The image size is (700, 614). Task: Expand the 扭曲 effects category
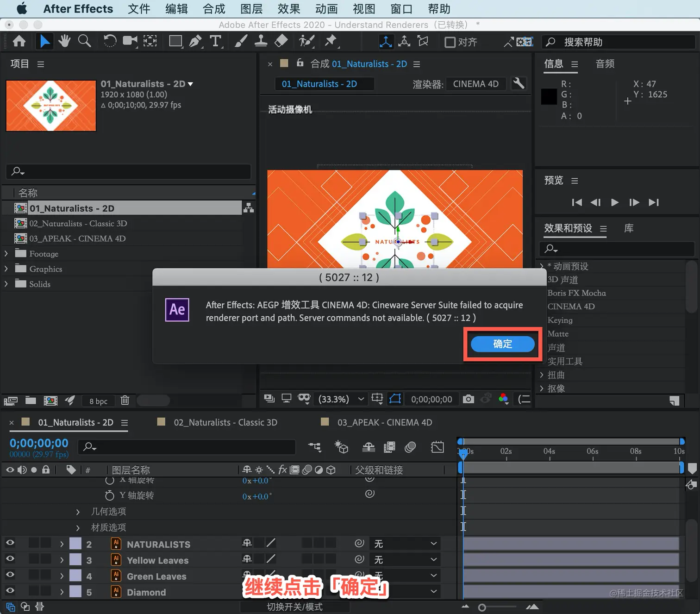pos(542,375)
